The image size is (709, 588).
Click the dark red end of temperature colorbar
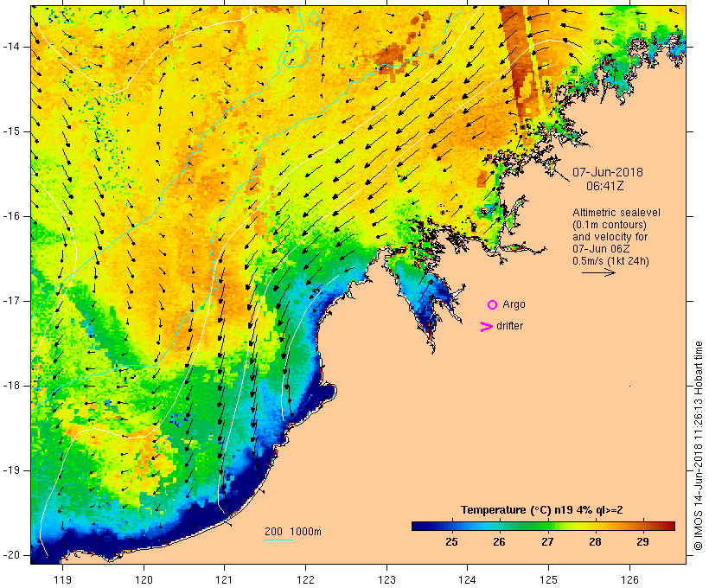click(x=669, y=526)
